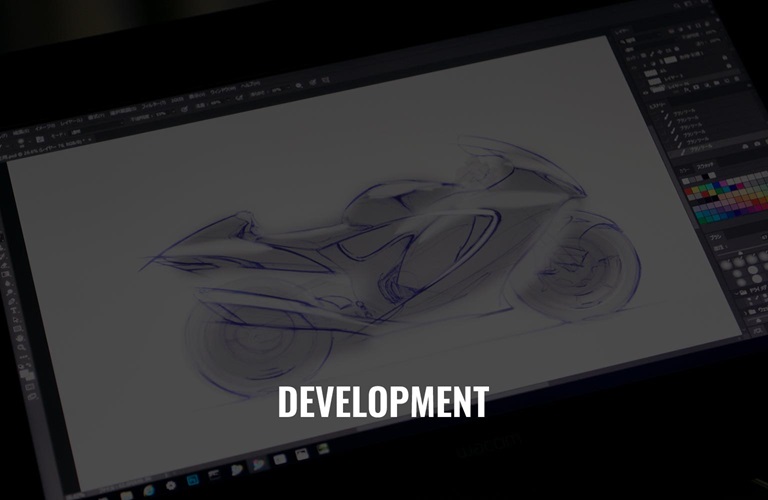Open the ブラシ (Brush) panel tab
Viewport: 768px width, 500px height.
coord(716,237)
